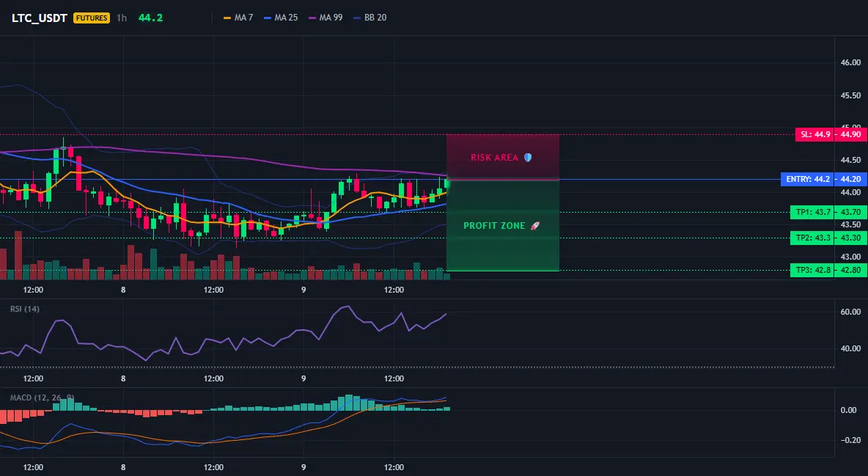Click the shield icon beside RISK AREA

click(528, 158)
